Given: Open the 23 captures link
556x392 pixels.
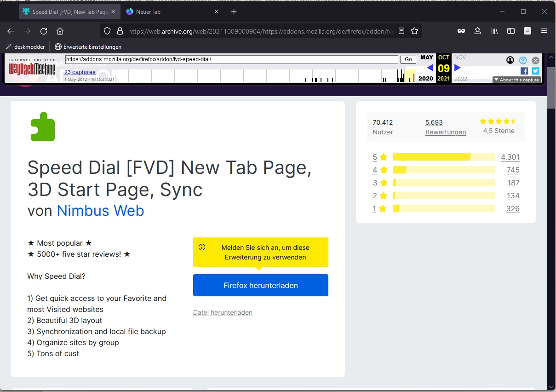Looking at the screenshot, I should click(80, 72).
